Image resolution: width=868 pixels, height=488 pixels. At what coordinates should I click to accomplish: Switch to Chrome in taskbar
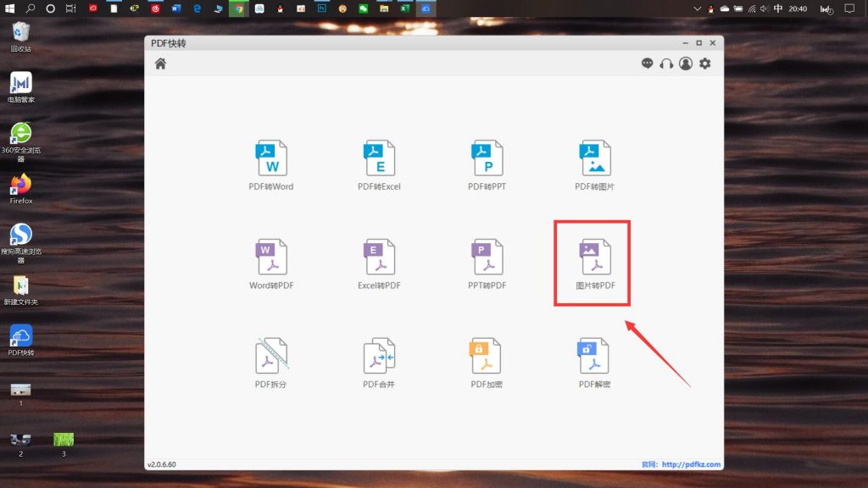[x=238, y=8]
